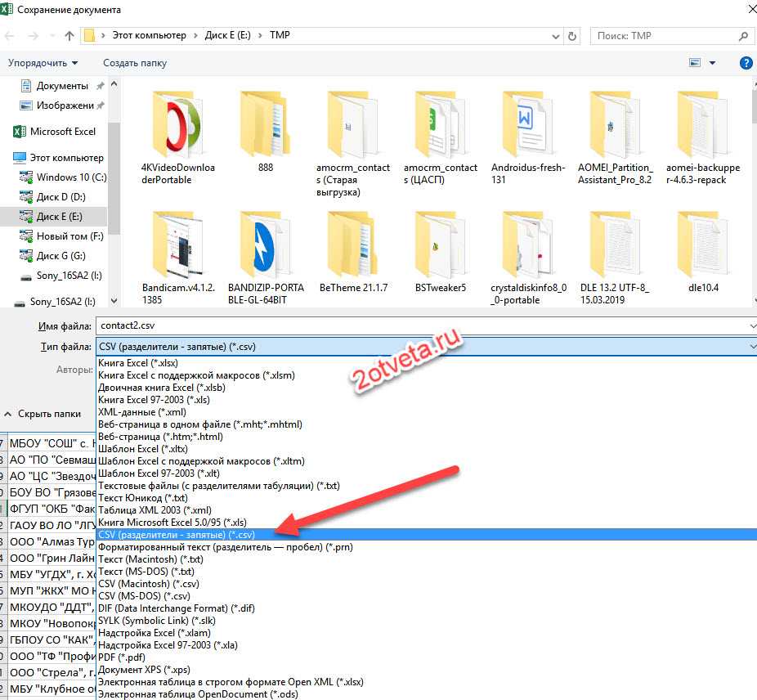This screenshot has height=700, width=757.
Task: Close the Сохранение документа dialog
Action: coord(752,9)
